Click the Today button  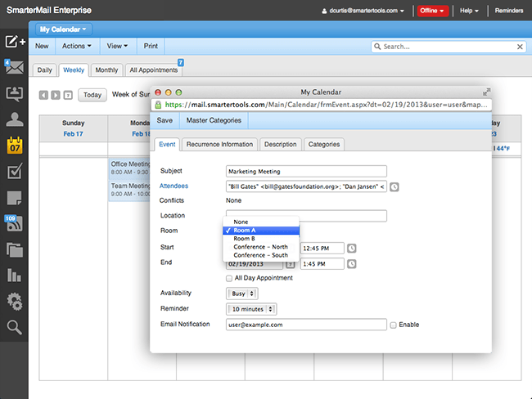tap(92, 95)
